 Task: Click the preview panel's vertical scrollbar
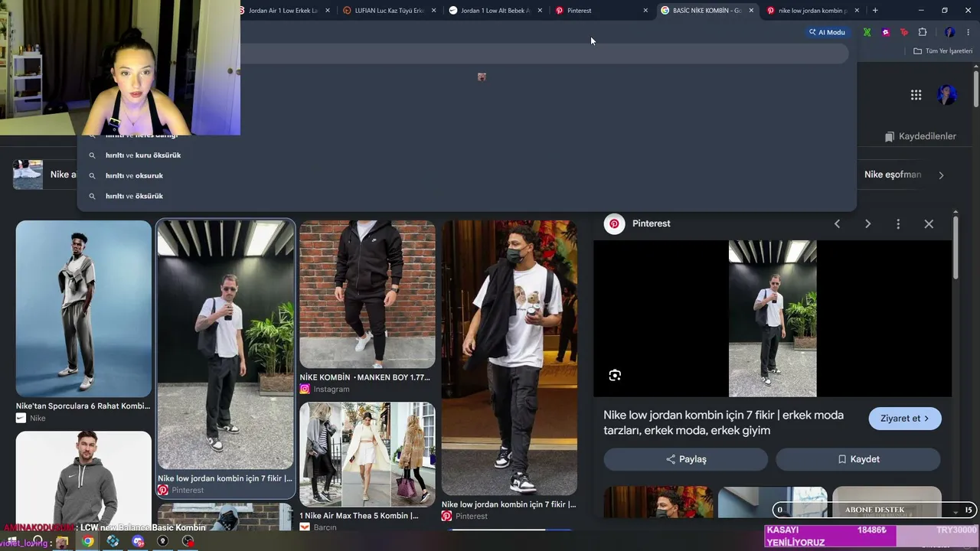pyautogui.click(x=955, y=249)
